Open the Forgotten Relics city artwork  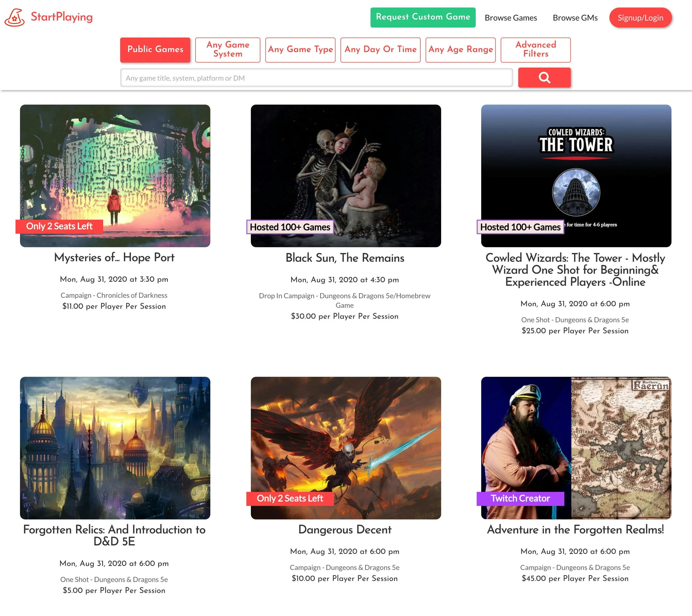pos(115,448)
